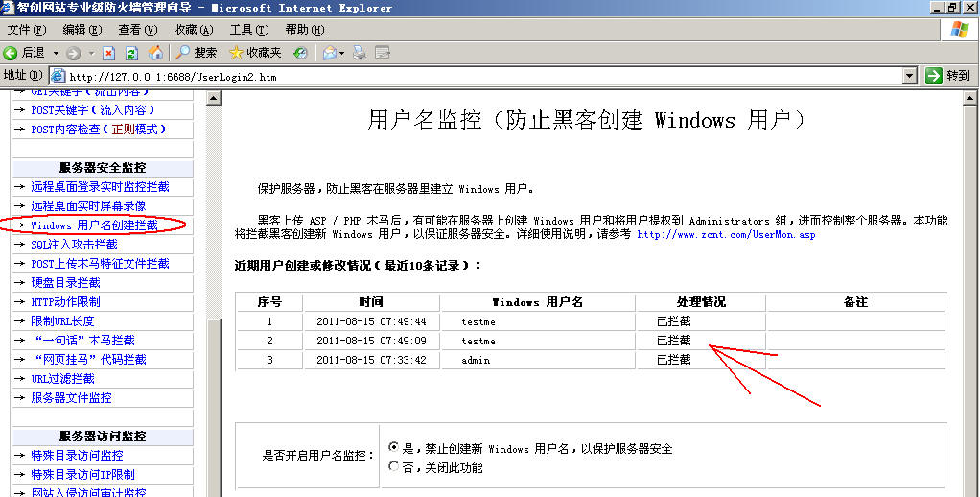Click left frame scrollbar up arrow
The image size is (980, 497).
coord(214,98)
